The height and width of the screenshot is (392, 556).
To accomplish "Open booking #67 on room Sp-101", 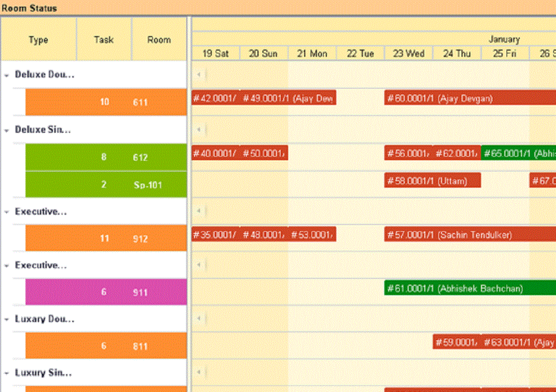I will 543,181.
